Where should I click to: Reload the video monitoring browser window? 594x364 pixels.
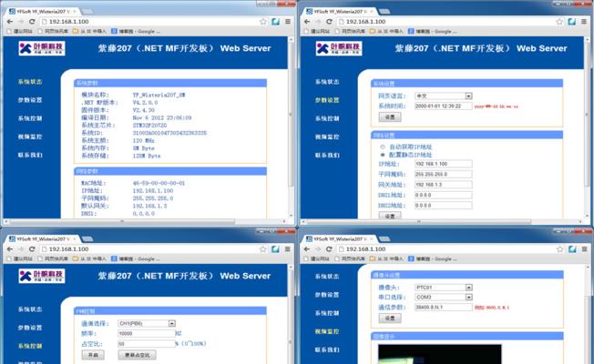click(329, 249)
